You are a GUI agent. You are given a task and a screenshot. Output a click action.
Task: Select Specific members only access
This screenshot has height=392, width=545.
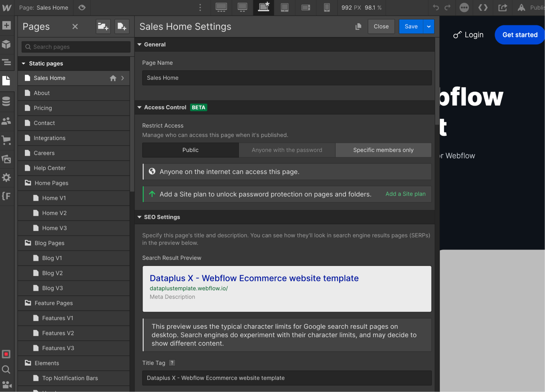[x=383, y=150]
